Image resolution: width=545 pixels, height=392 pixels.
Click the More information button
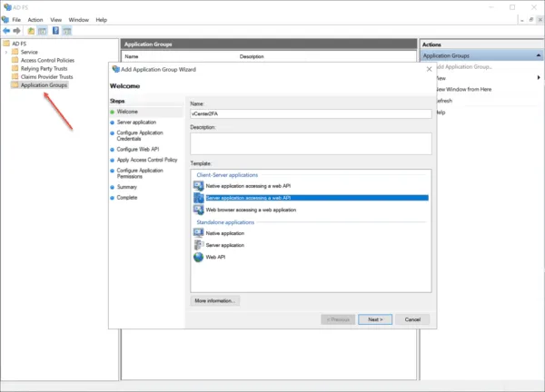[214, 300]
